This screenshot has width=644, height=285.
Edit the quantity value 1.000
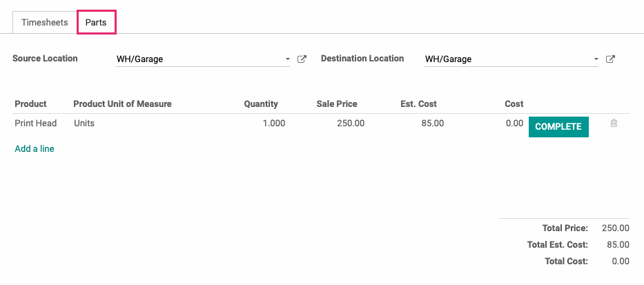coord(274,124)
